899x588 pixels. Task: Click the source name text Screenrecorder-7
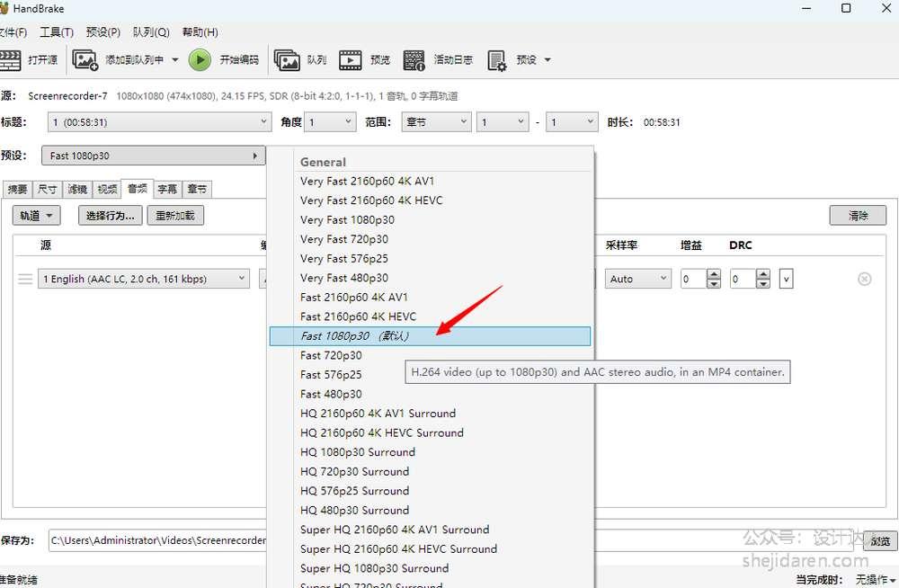[67, 96]
